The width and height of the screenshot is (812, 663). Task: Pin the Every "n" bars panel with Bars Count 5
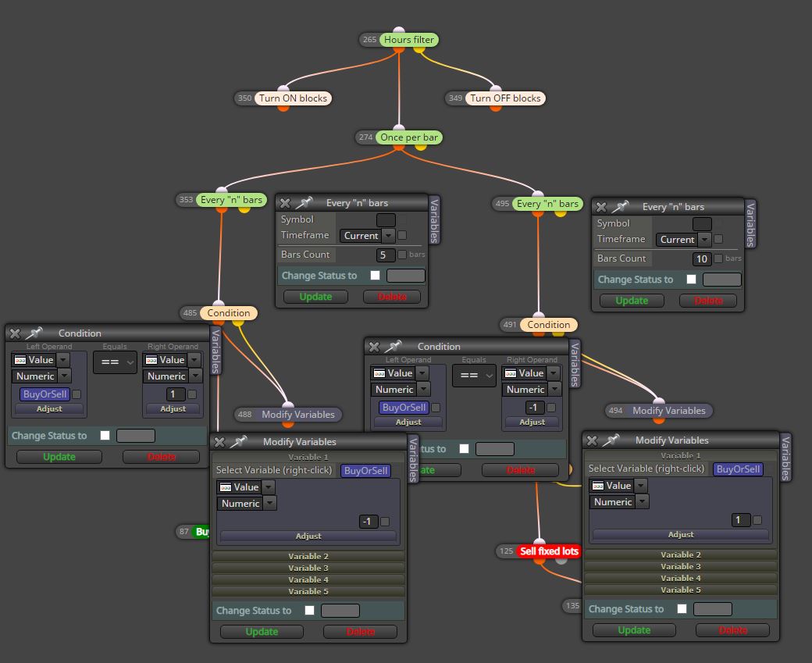tap(304, 202)
